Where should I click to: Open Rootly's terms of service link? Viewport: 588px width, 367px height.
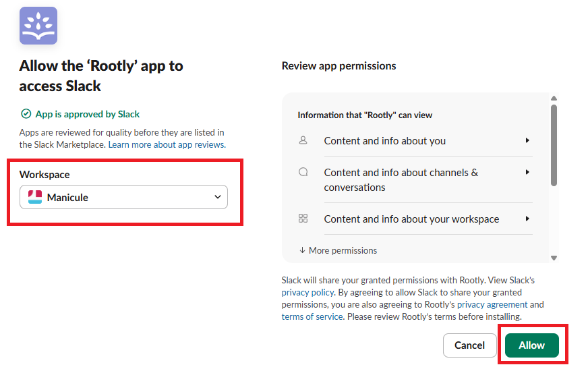[x=312, y=316]
